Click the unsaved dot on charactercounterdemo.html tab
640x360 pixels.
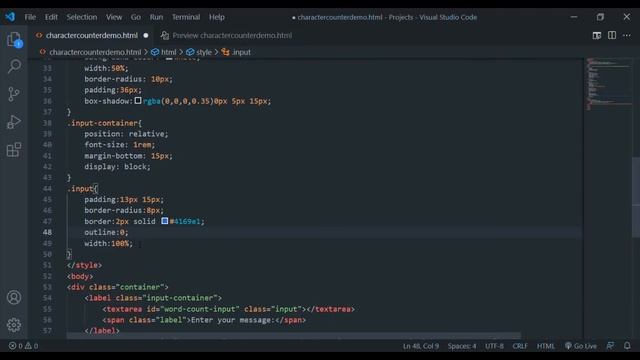coord(146,36)
